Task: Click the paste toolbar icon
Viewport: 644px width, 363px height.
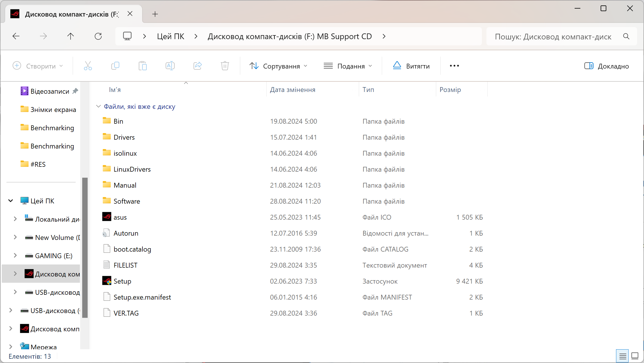Action: pos(142,65)
